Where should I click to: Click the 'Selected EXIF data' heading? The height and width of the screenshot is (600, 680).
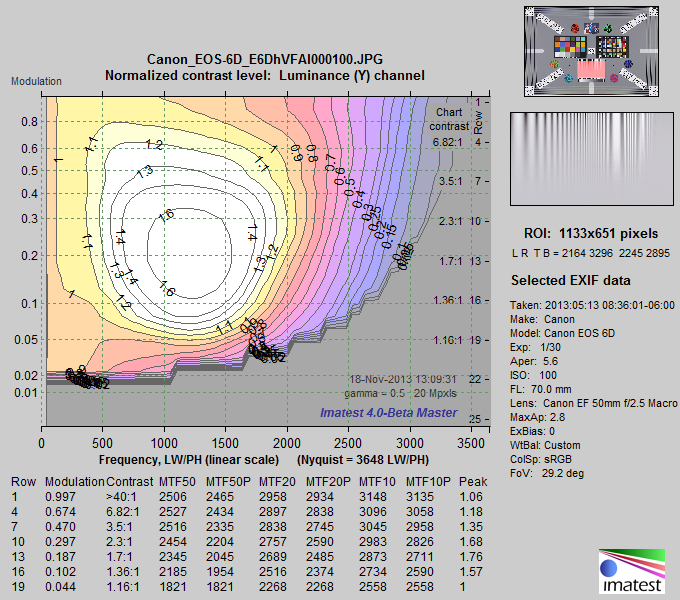point(571,280)
